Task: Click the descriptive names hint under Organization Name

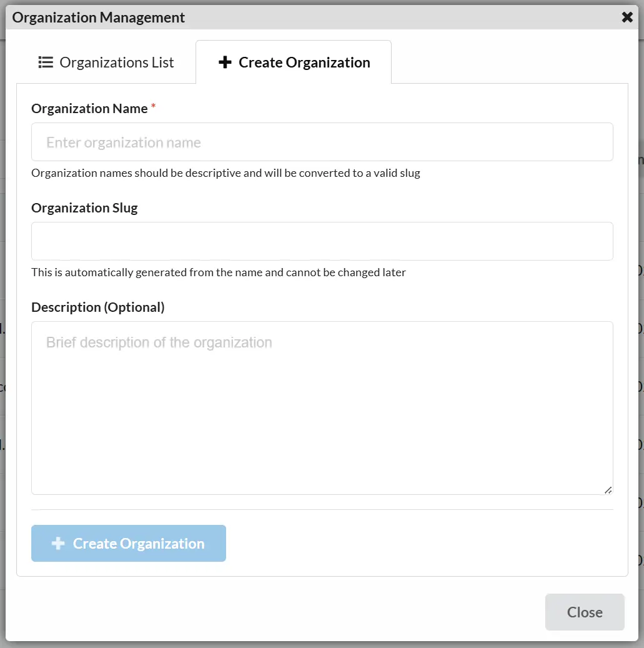Action: (x=225, y=172)
